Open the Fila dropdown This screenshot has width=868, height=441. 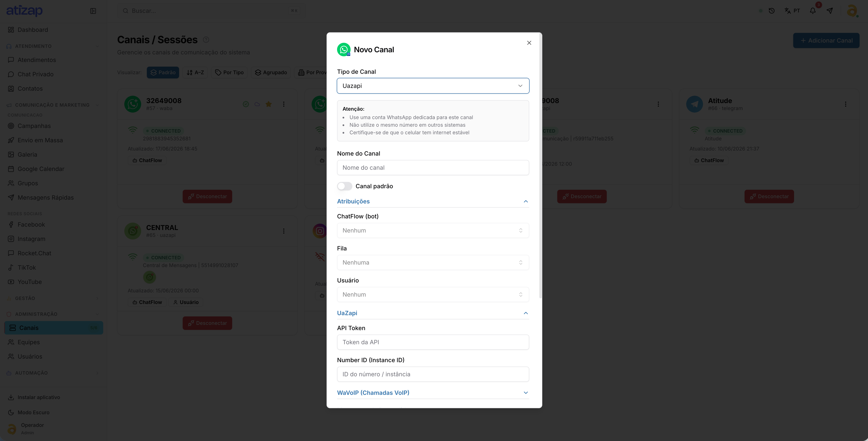(x=433, y=262)
